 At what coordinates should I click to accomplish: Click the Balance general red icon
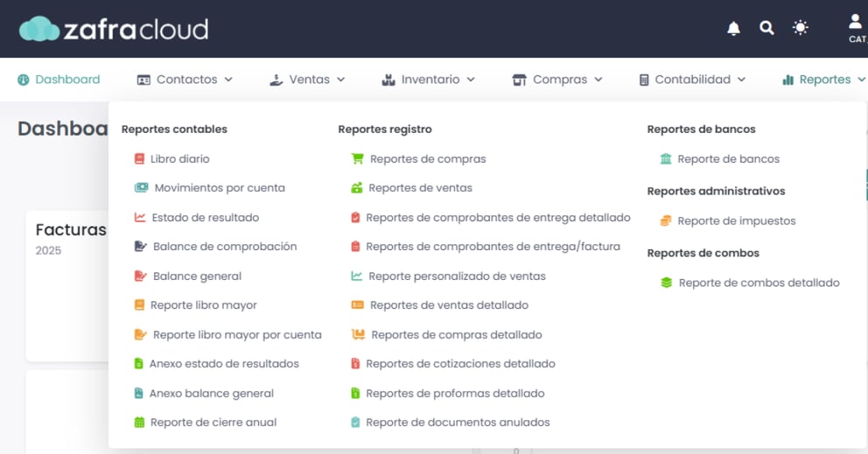click(x=141, y=276)
